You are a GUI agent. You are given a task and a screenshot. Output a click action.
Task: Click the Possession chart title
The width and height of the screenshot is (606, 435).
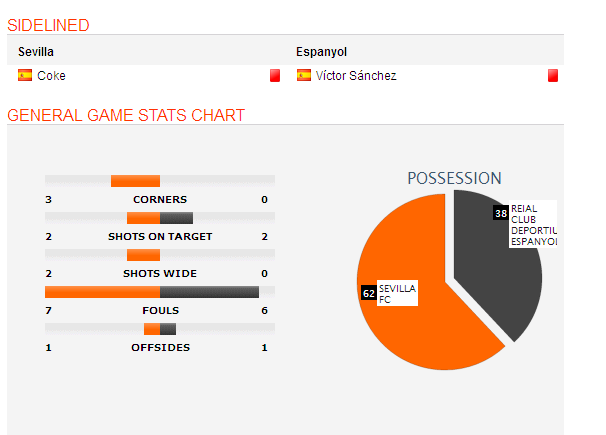(454, 178)
